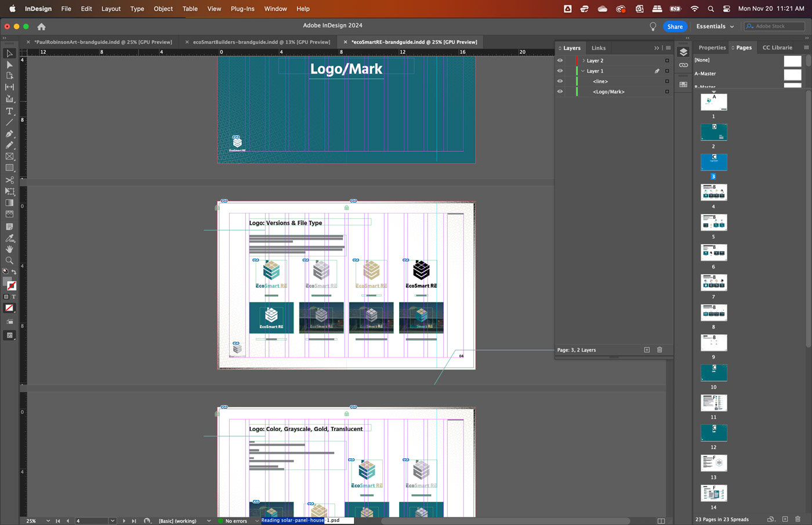Image resolution: width=812 pixels, height=525 pixels.
Task: Click <Logo/Mark> item selection square
Action: 667,92
